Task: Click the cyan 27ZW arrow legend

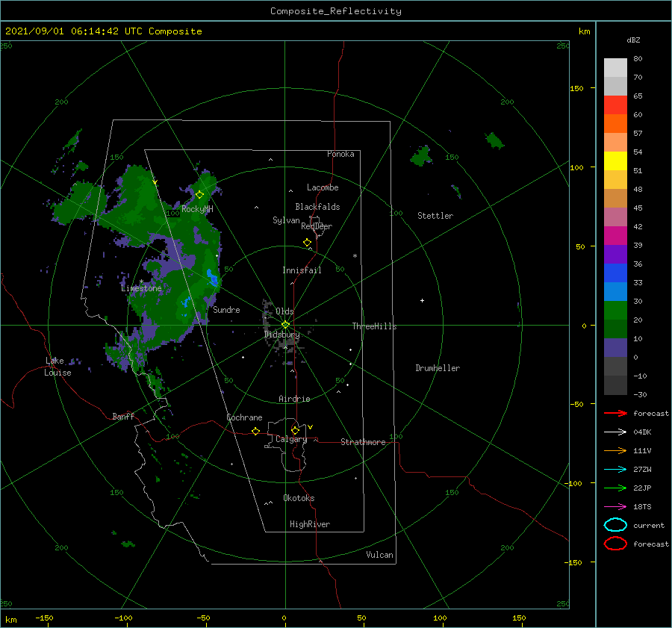Action: 615,470
